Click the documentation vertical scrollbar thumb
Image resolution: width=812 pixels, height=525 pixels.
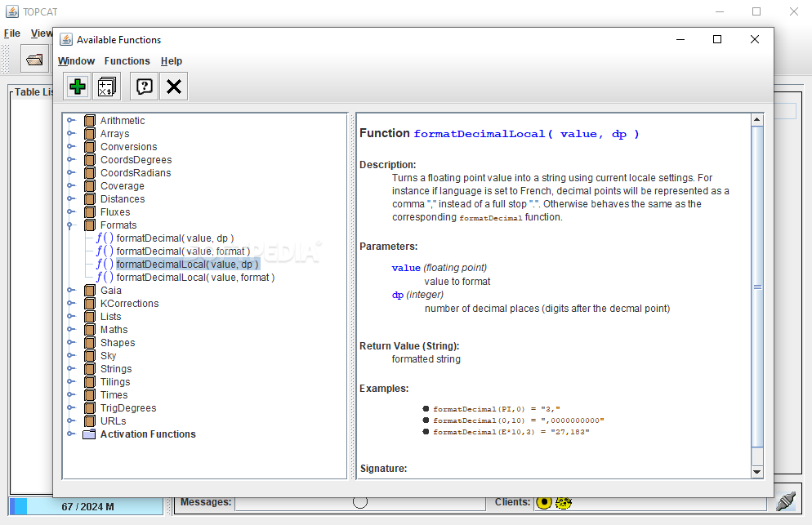(x=757, y=287)
